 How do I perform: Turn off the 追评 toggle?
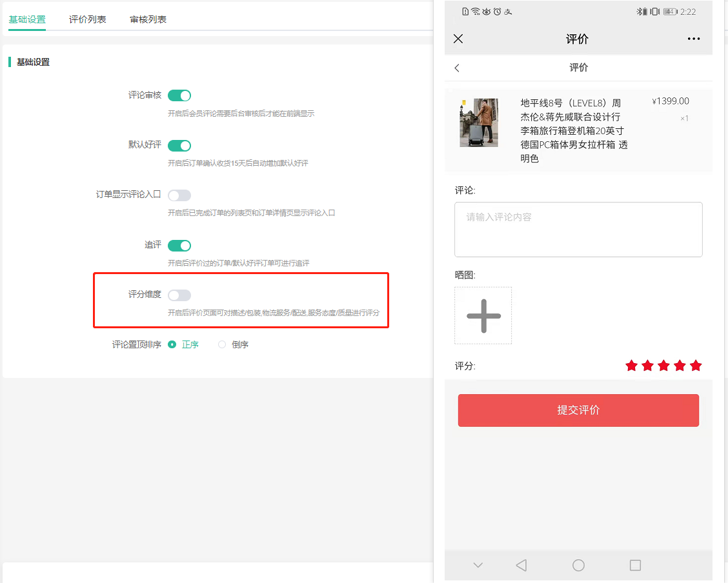(x=179, y=246)
